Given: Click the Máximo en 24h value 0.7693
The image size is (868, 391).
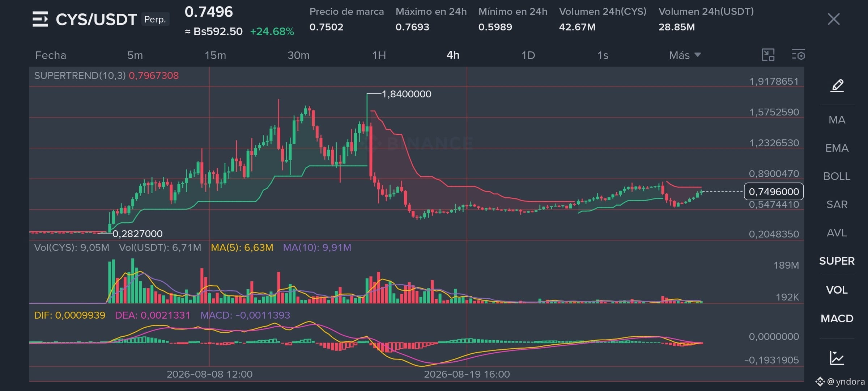Looking at the screenshot, I should click(x=412, y=27).
